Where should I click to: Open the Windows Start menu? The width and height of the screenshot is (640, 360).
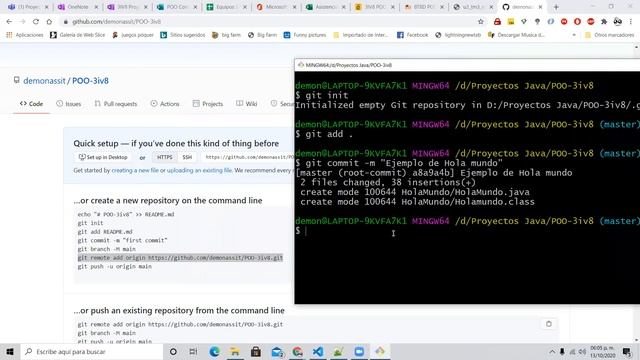pos(10,351)
